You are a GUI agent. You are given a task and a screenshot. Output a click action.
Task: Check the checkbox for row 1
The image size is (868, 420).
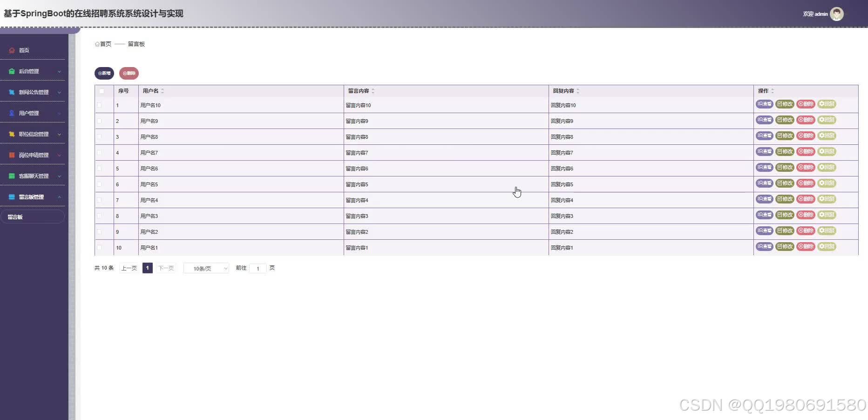point(99,105)
